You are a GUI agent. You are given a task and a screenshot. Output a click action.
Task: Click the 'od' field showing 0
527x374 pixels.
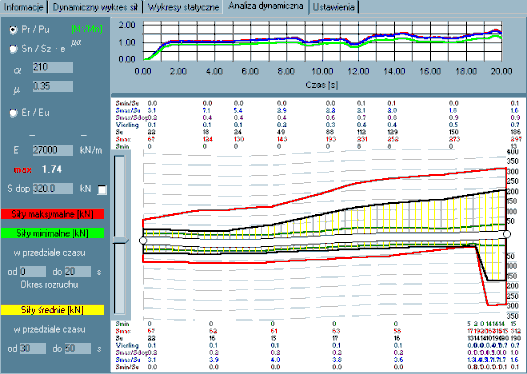(x=33, y=272)
